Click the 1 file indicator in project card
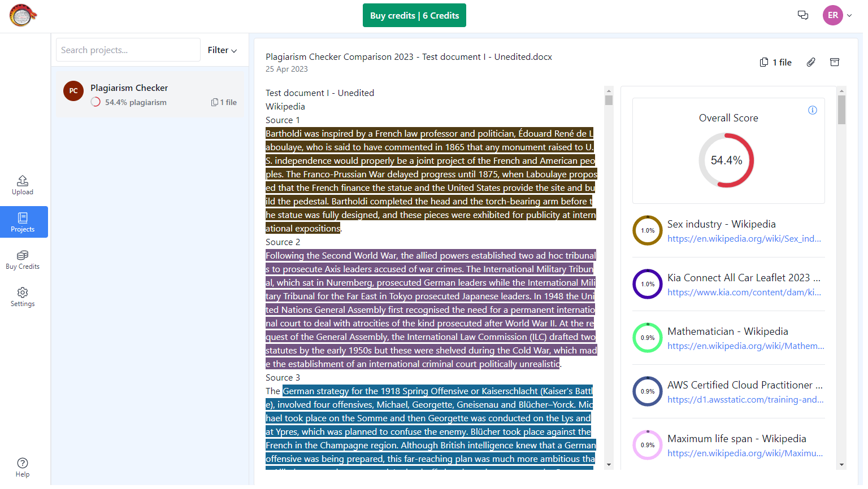 224,102
